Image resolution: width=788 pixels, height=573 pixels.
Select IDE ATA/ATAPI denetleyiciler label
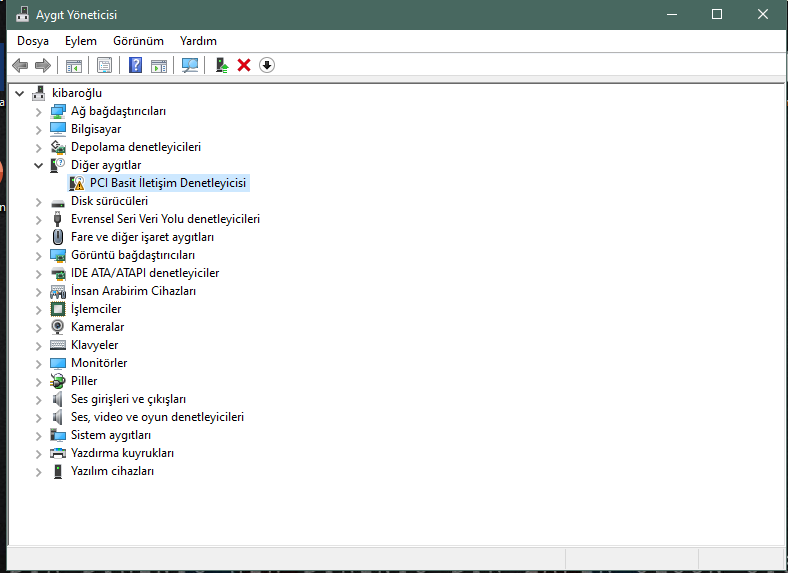click(145, 273)
